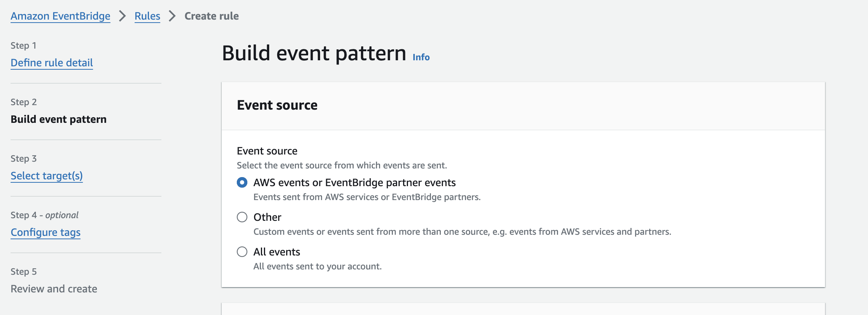The image size is (868, 315).
Task: Click 'Select the event source' description text
Action: (342, 165)
